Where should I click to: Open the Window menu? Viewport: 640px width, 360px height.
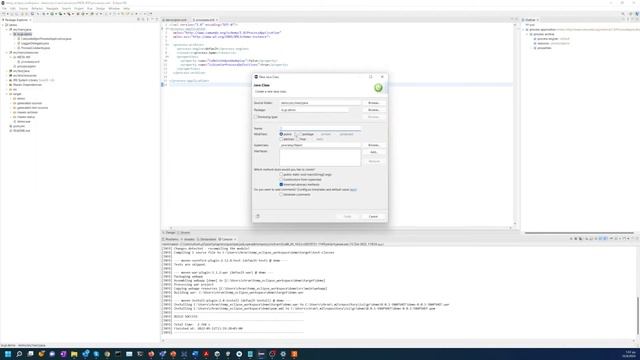click(114, 9)
